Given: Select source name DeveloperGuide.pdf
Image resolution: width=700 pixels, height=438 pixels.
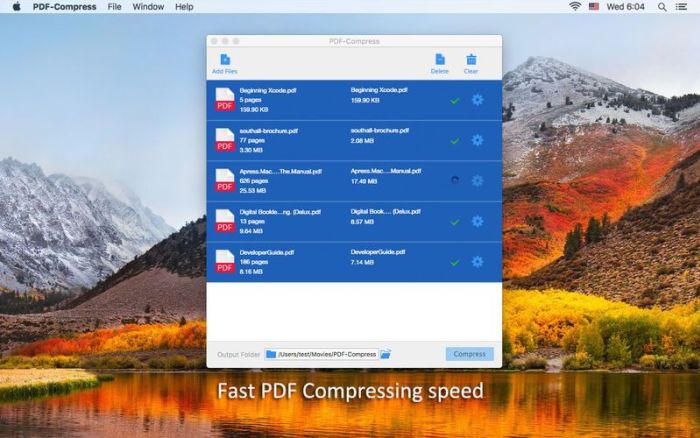Looking at the screenshot, I should click(267, 252).
